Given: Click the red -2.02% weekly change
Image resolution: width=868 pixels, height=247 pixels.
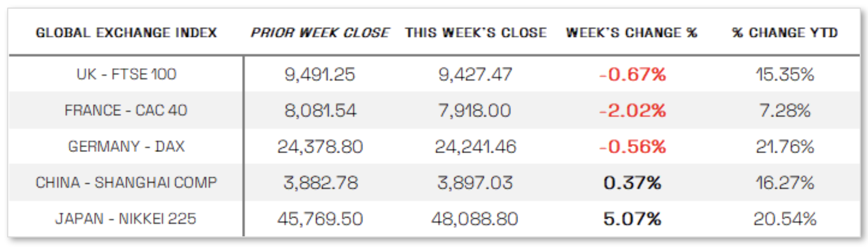Looking at the screenshot, I should pyautogui.click(x=632, y=110).
